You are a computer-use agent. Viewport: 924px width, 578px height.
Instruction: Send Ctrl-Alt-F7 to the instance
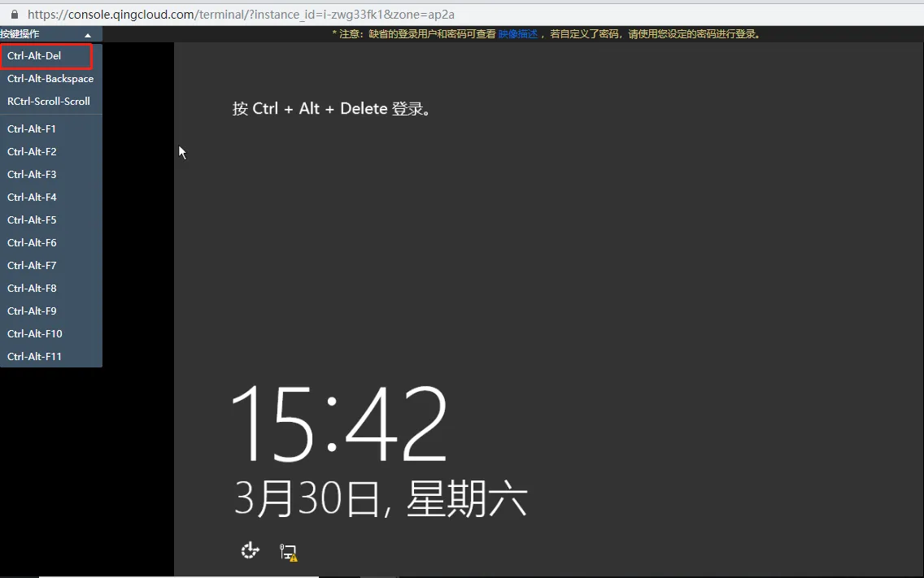point(32,265)
